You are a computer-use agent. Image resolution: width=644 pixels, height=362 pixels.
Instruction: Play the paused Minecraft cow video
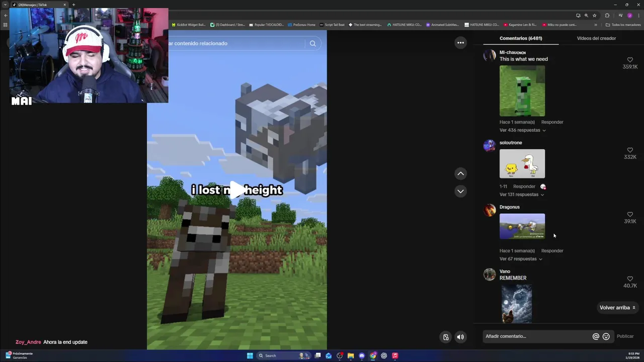tap(237, 190)
